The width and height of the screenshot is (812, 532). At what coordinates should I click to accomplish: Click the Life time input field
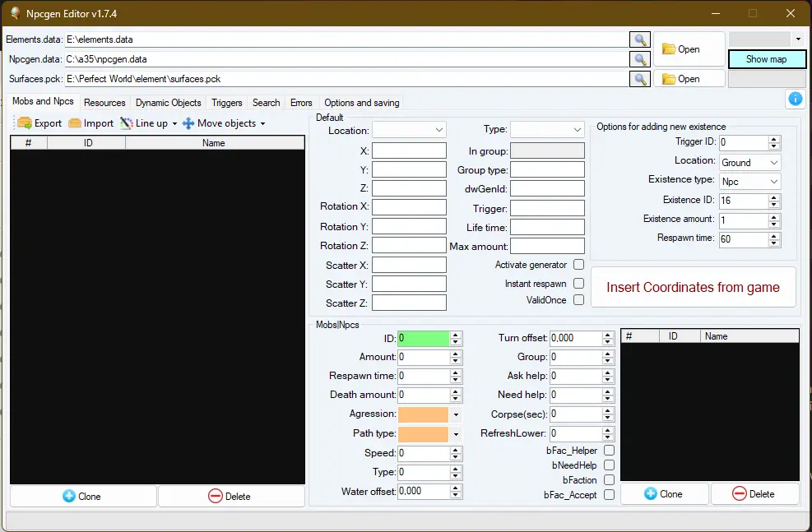(547, 227)
